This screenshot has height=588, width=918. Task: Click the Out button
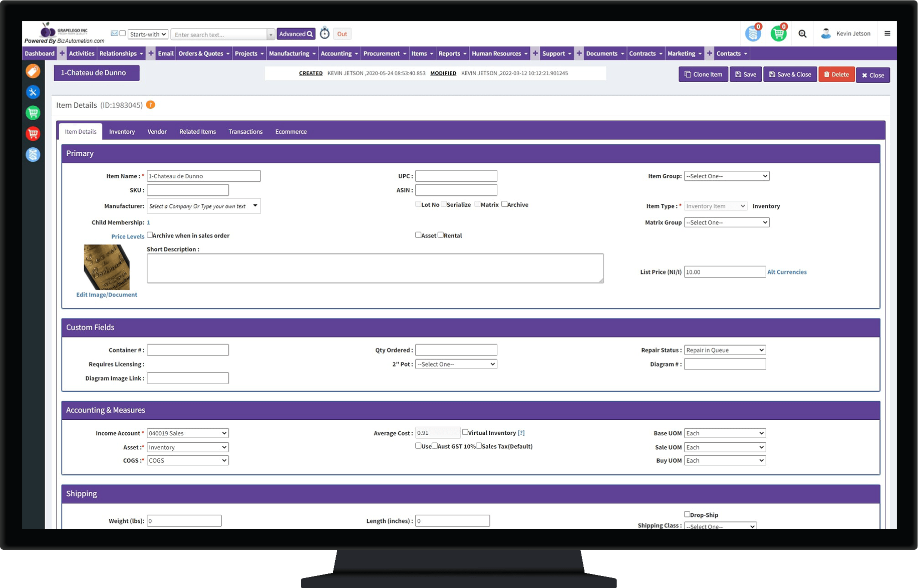click(x=342, y=34)
